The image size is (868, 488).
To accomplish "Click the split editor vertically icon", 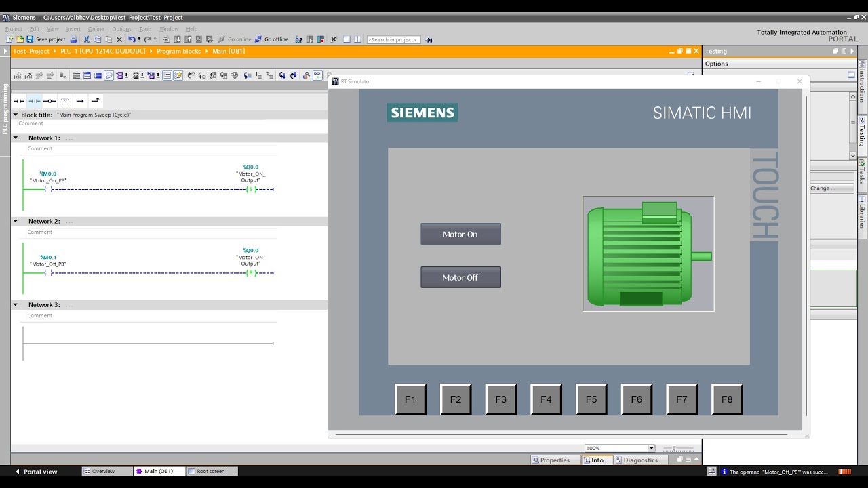I will [x=358, y=39].
